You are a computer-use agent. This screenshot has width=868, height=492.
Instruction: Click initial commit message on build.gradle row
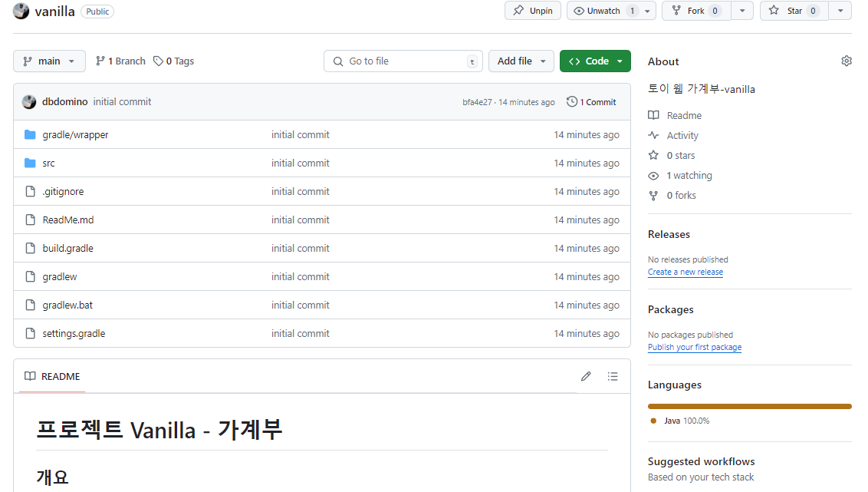[x=300, y=248]
